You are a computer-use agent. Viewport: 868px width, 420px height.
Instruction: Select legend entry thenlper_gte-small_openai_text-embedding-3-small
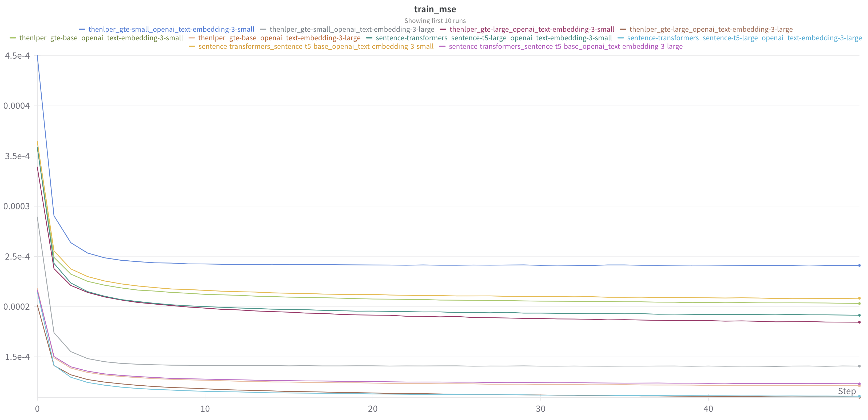click(x=171, y=29)
